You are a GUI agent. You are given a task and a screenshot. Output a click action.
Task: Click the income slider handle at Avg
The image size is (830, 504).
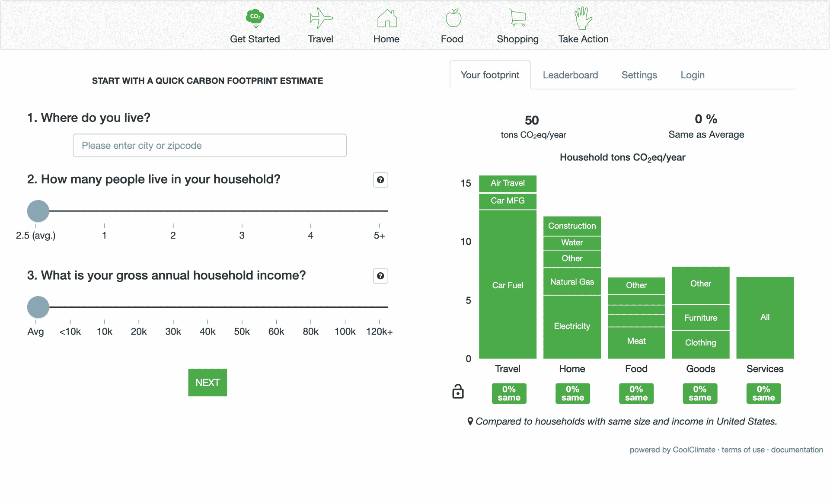(x=38, y=307)
